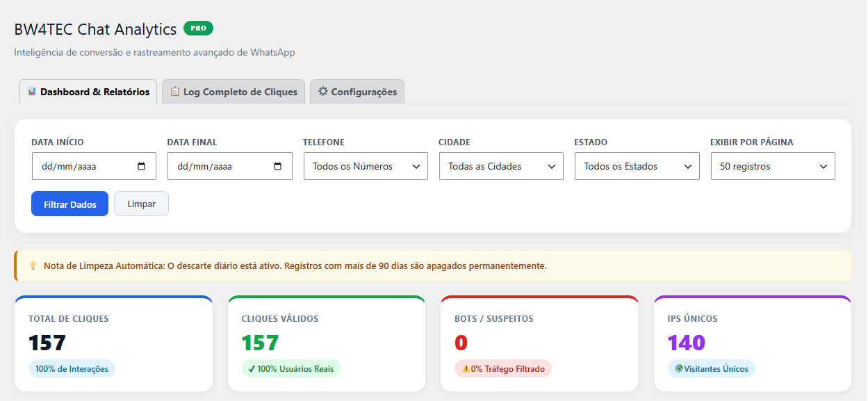Click the lightbulb icon in cleanup note
The image size is (868, 401).
[33, 265]
